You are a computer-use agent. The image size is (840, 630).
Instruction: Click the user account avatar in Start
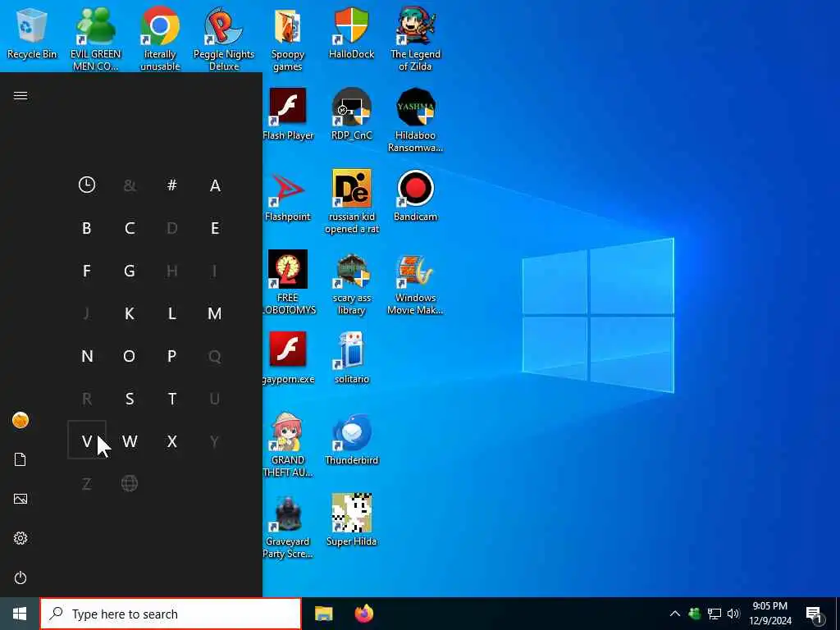21,420
